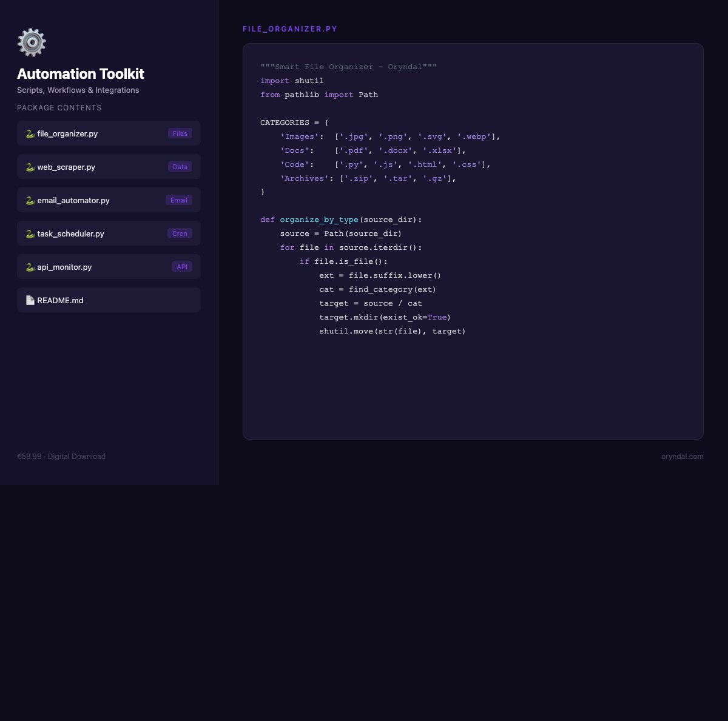Click the gear logo icon
Viewport: 728px width, 721px height.
click(x=32, y=43)
